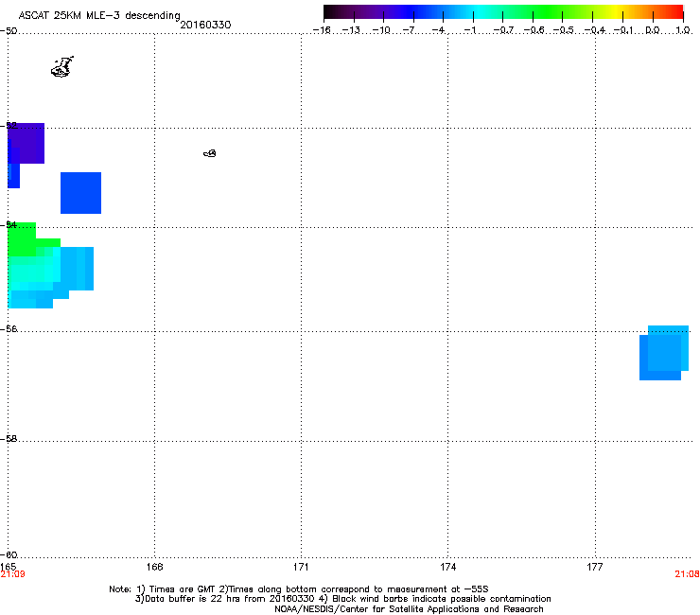Click the -50 latitude axis label
The height and width of the screenshot is (615, 700).
coord(9,31)
